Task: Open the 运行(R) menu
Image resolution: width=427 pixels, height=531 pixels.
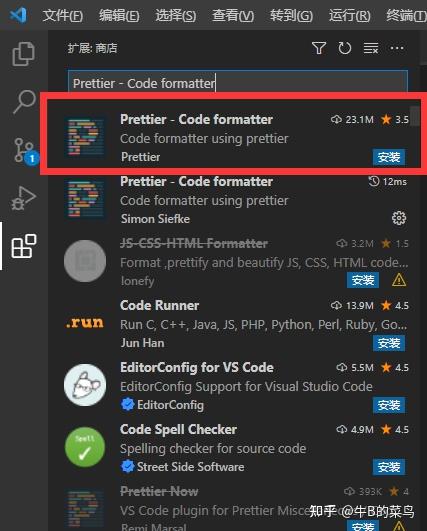Action: [x=350, y=16]
